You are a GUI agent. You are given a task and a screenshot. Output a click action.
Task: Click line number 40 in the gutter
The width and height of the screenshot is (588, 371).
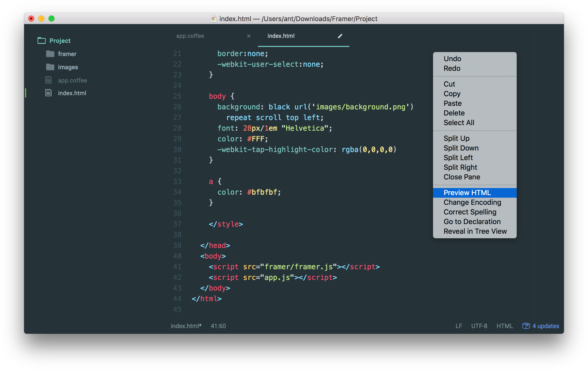177,256
